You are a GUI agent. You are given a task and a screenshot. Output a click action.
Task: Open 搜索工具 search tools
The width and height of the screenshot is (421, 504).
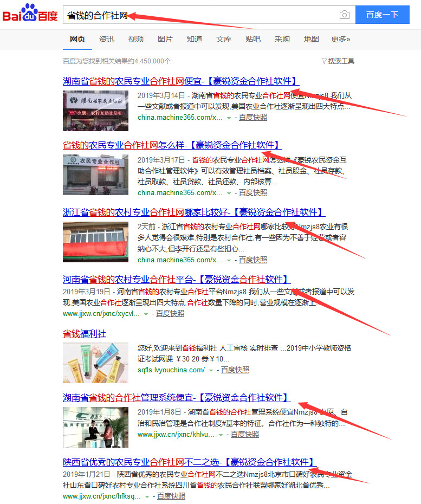pos(341,61)
